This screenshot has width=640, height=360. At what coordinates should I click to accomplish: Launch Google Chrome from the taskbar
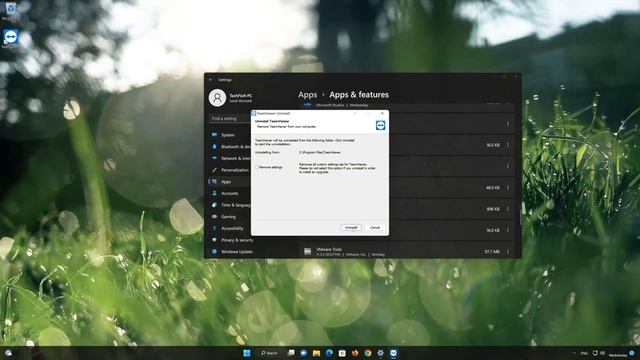[x=368, y=353]
